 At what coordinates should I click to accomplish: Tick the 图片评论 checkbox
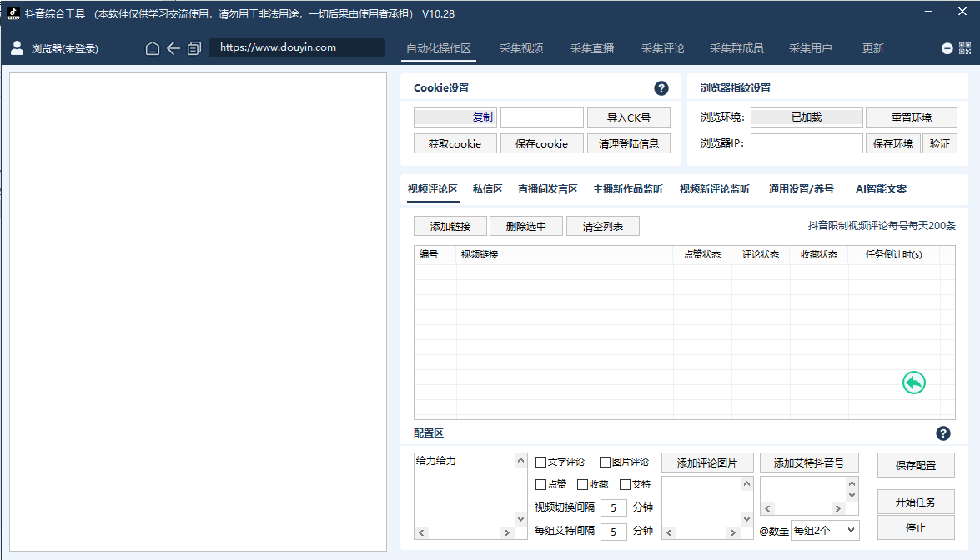coord(605,462)
